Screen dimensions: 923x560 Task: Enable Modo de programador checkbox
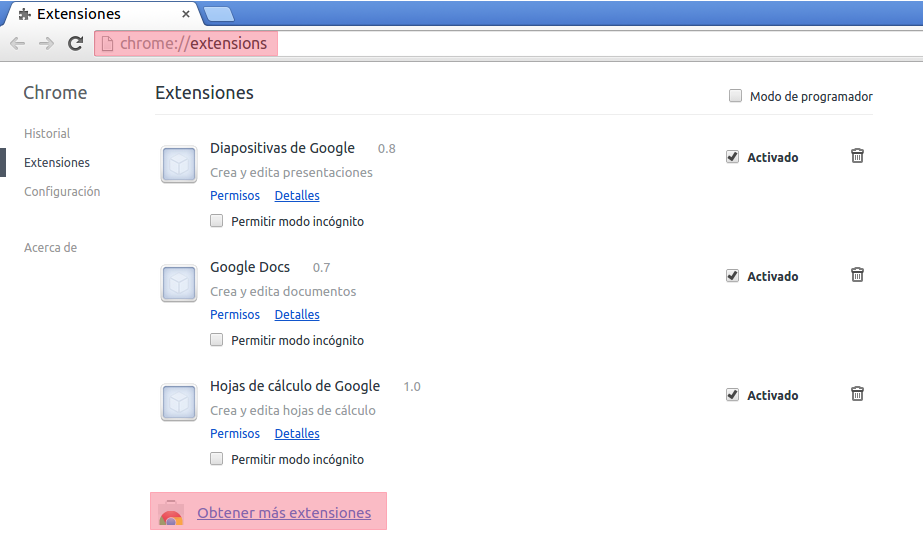tap(735, 96)
